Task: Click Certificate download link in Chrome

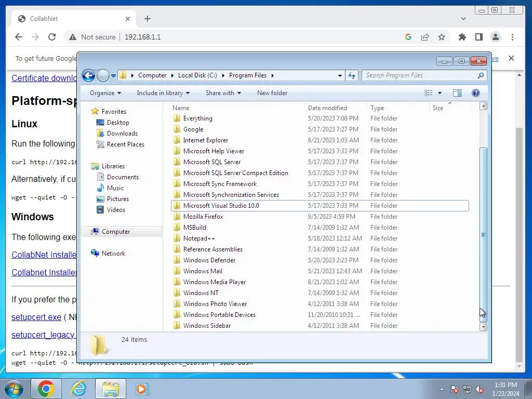Action: point(44,78)
